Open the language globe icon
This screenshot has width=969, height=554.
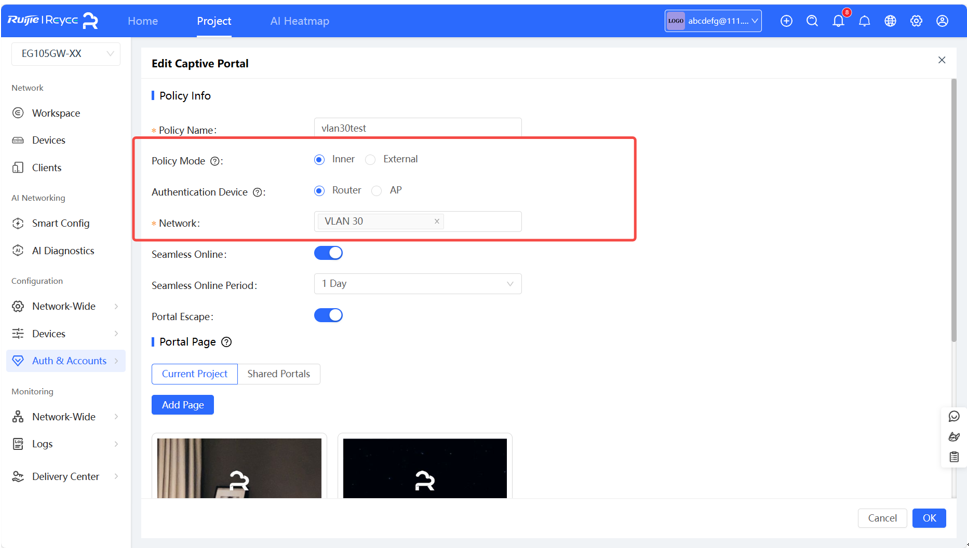[890, 21]
